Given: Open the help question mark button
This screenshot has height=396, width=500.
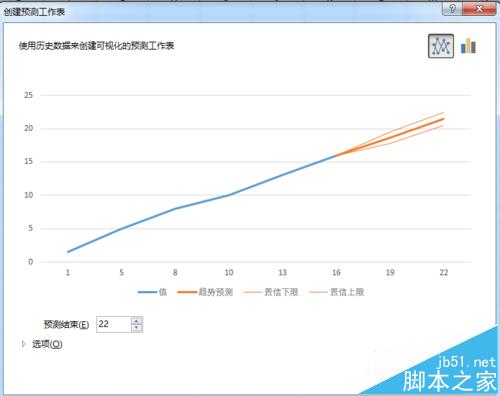Looking at the screenshot, I should (x=452, y=9).
